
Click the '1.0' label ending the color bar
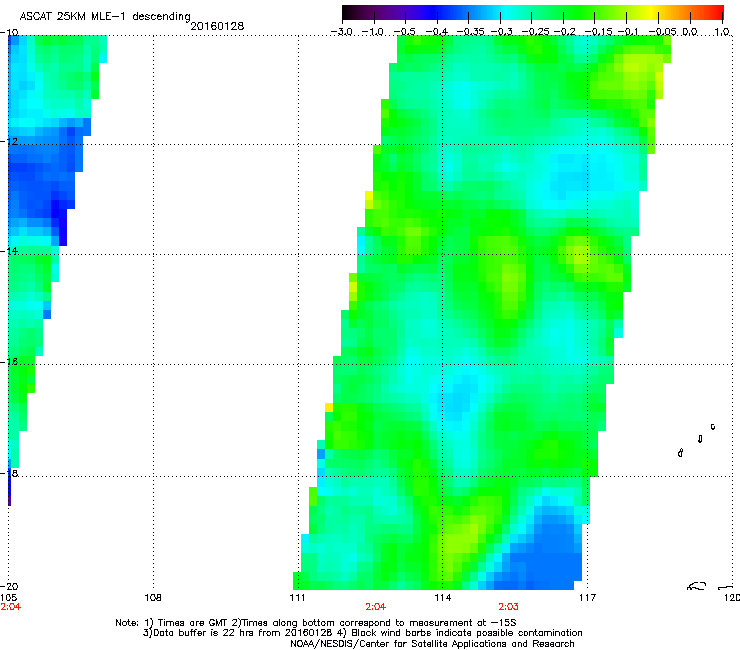(722, 32)
